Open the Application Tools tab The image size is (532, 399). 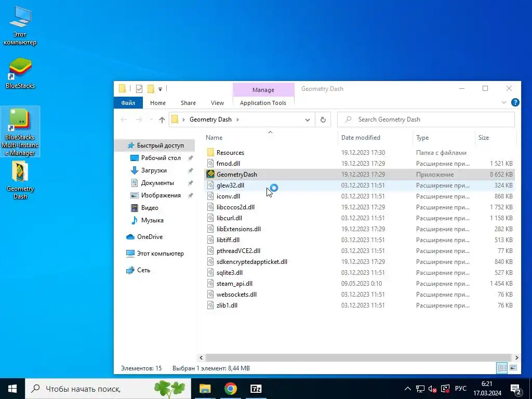(263, 103)
